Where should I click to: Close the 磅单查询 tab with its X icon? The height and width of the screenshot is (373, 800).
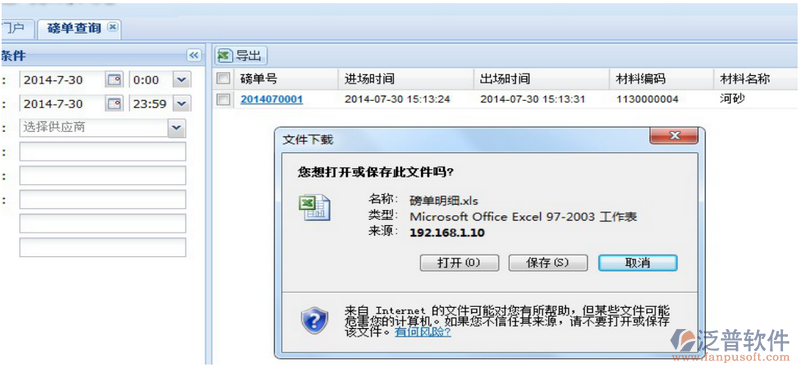tap(113, 27)
